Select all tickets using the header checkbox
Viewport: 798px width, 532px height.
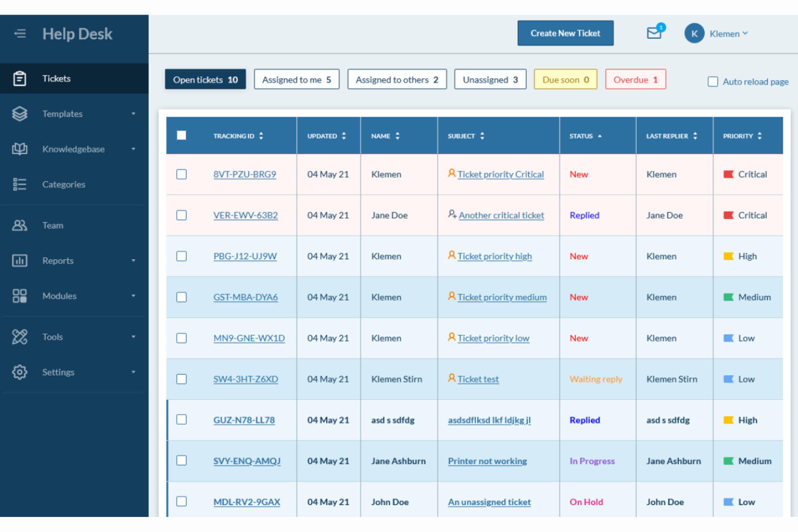181,136
